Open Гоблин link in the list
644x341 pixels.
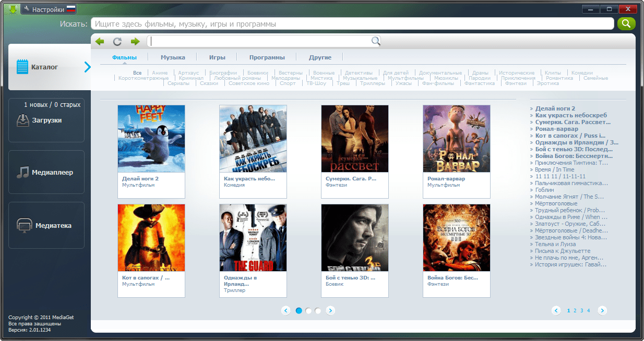544,190
